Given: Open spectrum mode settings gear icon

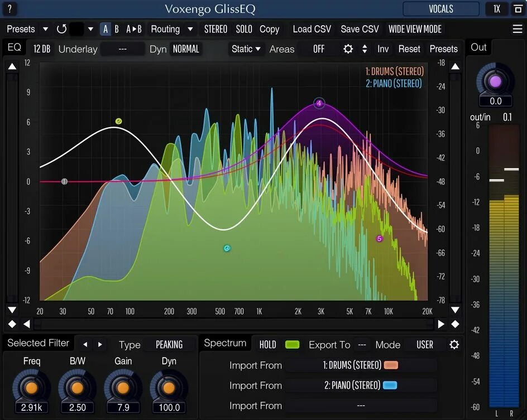Looking at the screenshot, I should [x=454, y=345].
